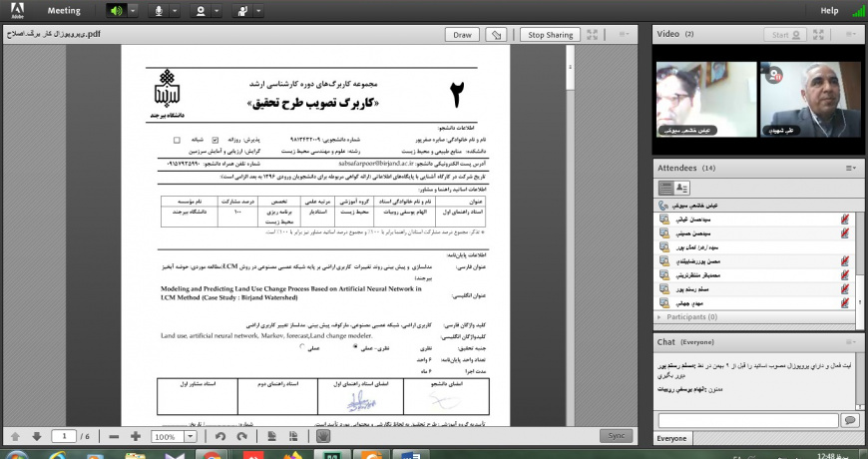Click the fit width icon

point(293,436)
